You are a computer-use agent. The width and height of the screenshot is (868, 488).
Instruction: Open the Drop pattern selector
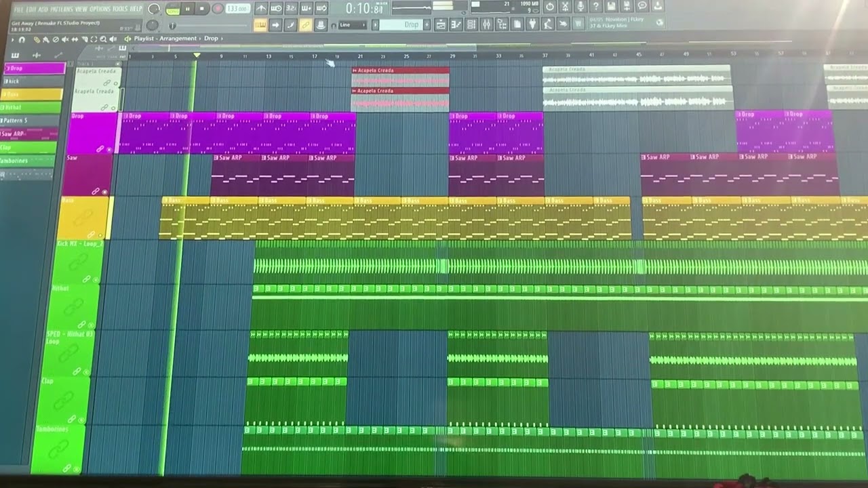pyautogui.click(x=402, y=25)
